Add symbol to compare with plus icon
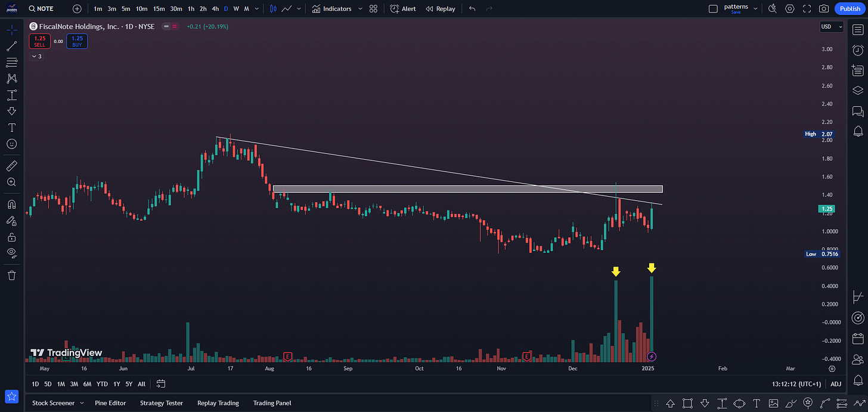The width and height of the screenshot is (868, 412). 77,9
